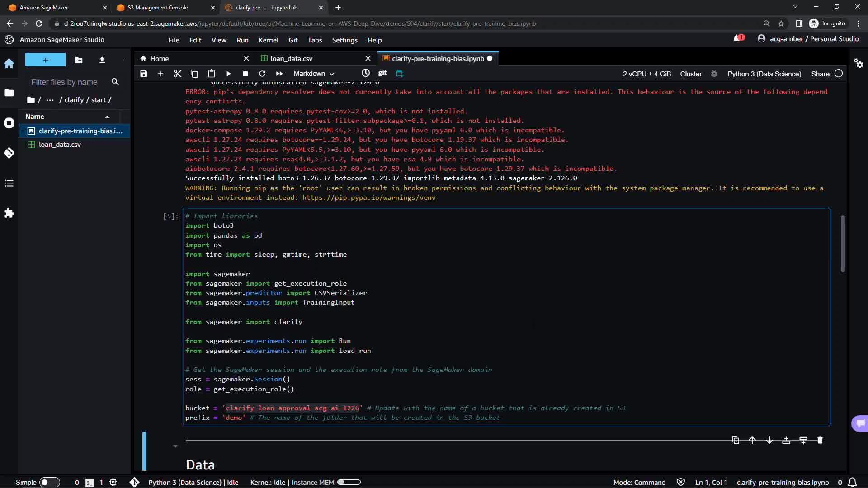868x488 pixels.
Task: Click the upload files arrow icon
Action: (x=102, y=60)
